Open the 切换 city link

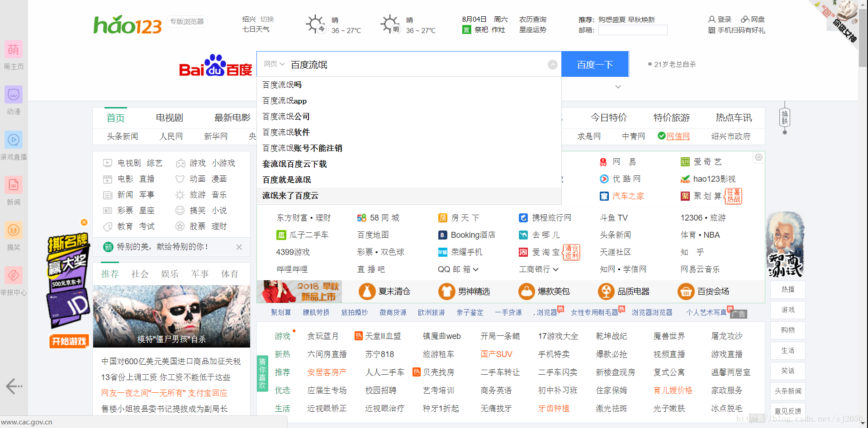pos(267,19)
